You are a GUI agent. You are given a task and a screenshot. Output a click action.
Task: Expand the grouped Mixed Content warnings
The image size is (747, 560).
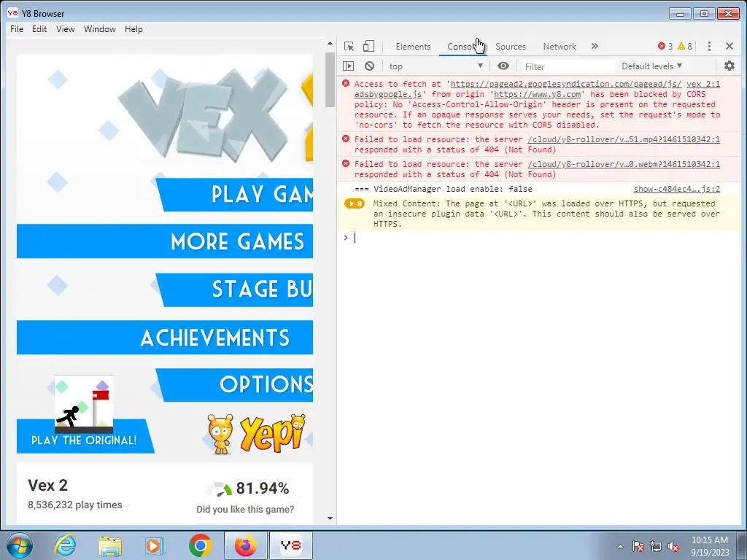pos(354,204)
